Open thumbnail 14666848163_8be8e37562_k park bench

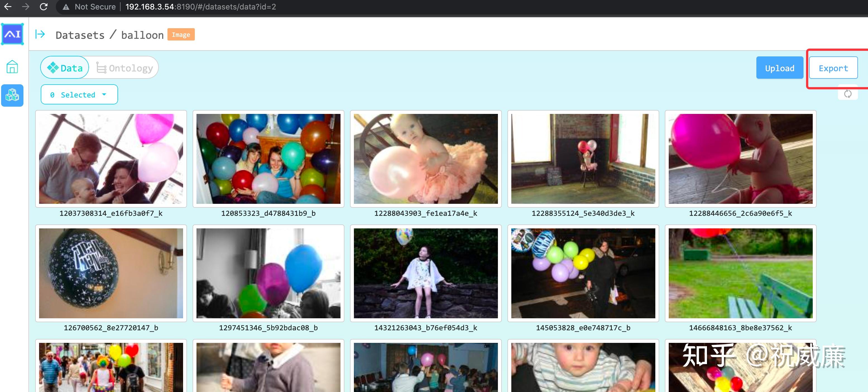click(x=740, y=273)
